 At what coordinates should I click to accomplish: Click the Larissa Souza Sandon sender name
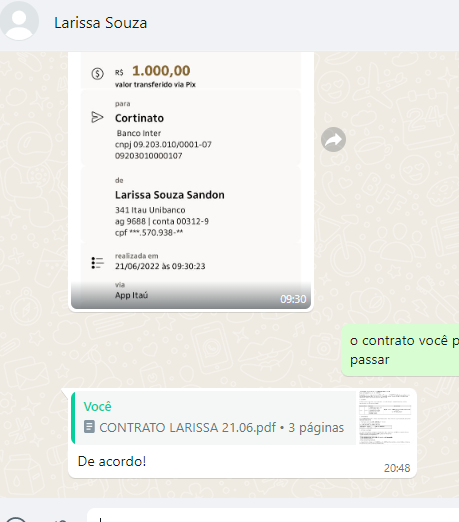click(170, 195)
